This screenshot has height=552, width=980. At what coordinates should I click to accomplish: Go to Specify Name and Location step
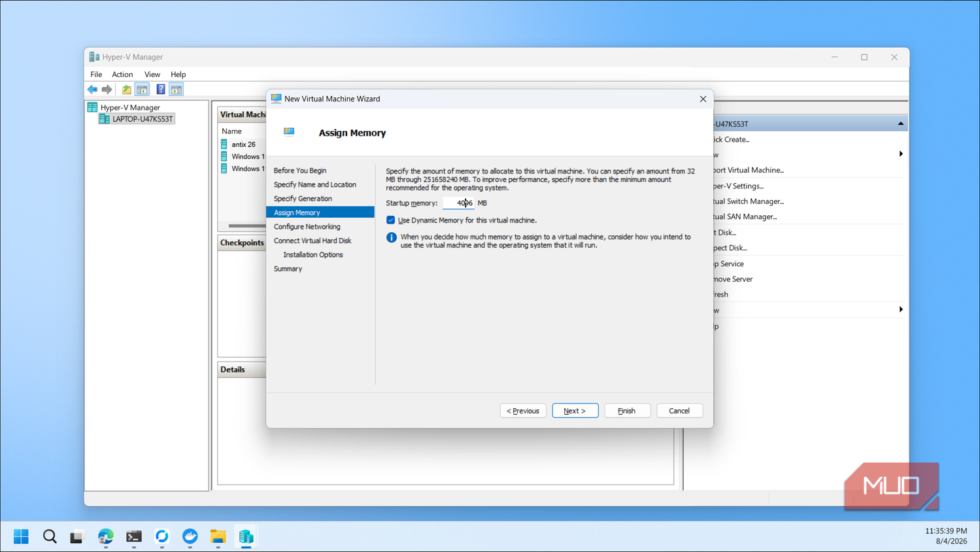pos(315,185)
